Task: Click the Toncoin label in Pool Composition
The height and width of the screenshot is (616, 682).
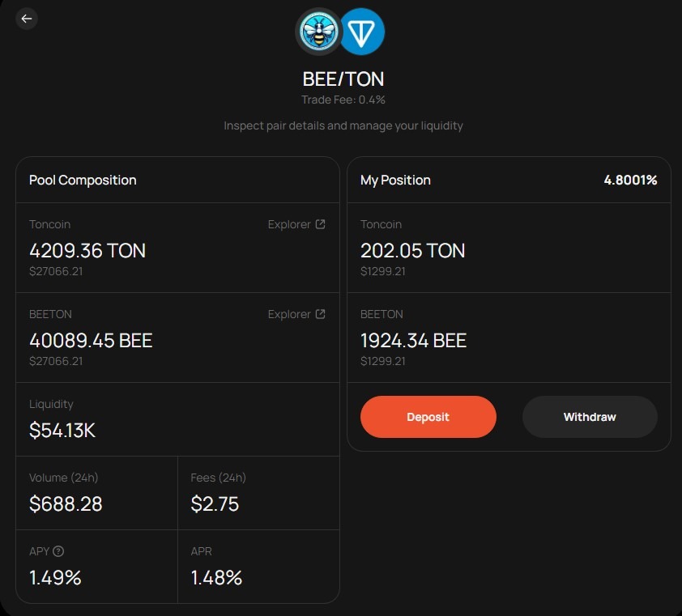Action: coord(49,224)
